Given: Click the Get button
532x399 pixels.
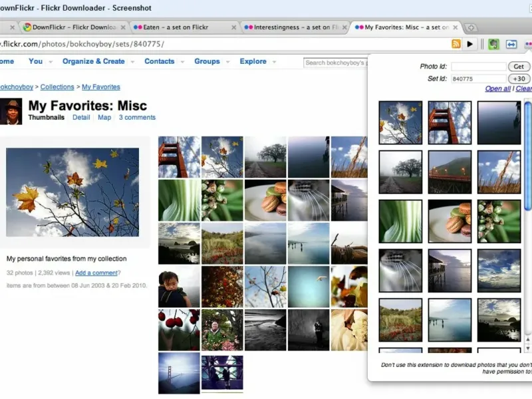Looking at the screenshot, I should pyautogui.click(x=519, y=66).
